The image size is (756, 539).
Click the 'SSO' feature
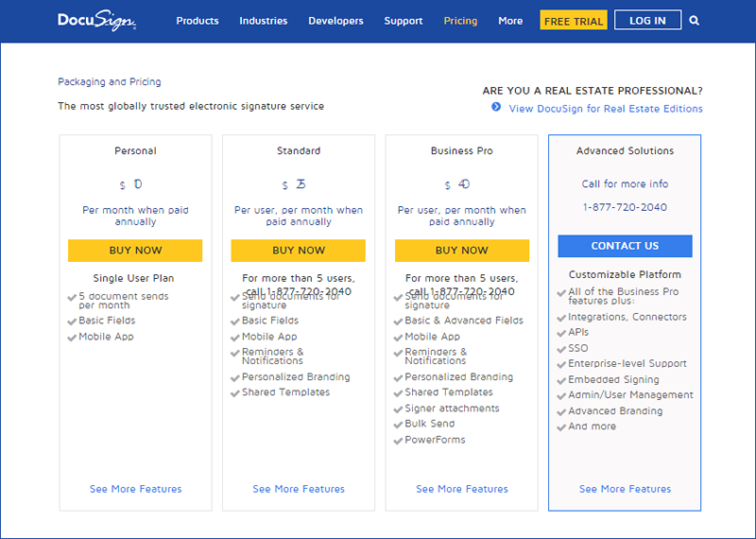point(578,348)
